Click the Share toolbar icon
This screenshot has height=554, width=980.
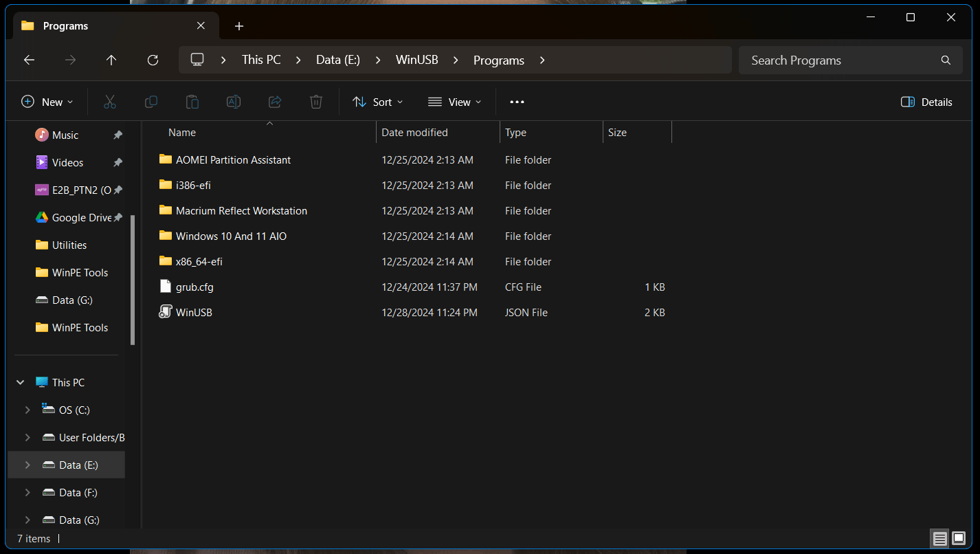pyautogui.click(x=275, y=102)
